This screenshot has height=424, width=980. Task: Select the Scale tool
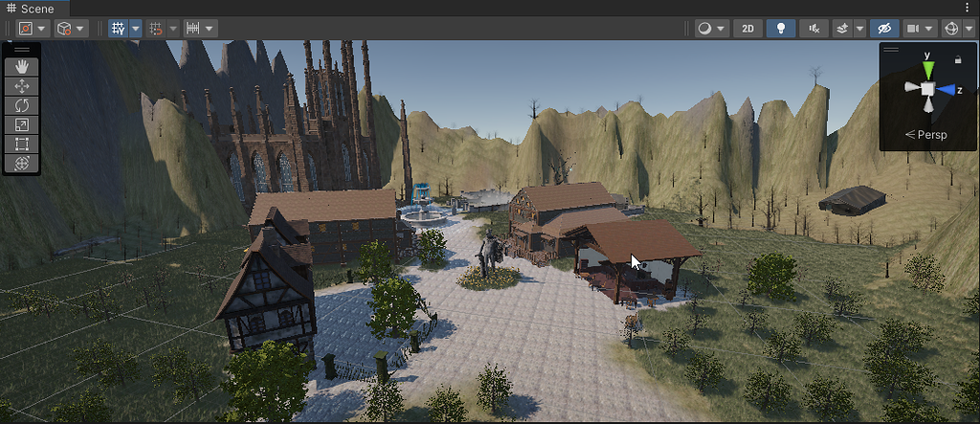22,125
